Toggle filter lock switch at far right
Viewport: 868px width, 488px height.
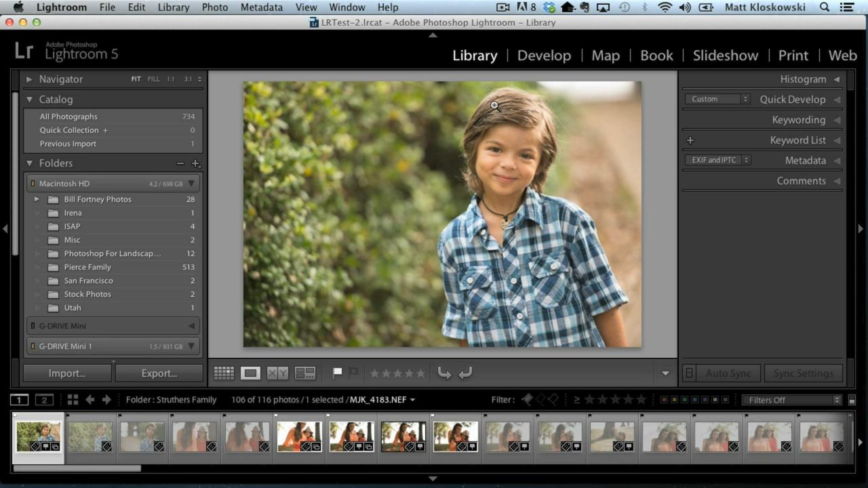click(852, 401)
